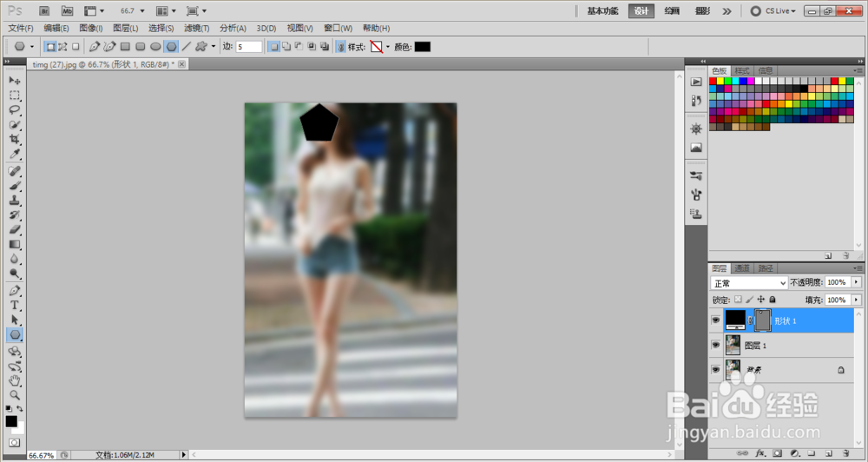The height and width of the screenshot is (462, 868).
Task: Enable Fill Pixels mode in options bar
Action: point(76,47)
